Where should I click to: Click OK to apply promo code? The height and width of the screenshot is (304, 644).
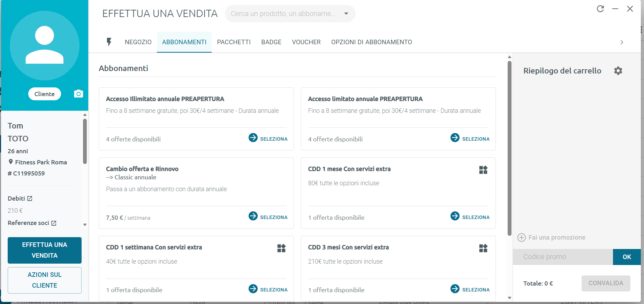coord(627,257)
